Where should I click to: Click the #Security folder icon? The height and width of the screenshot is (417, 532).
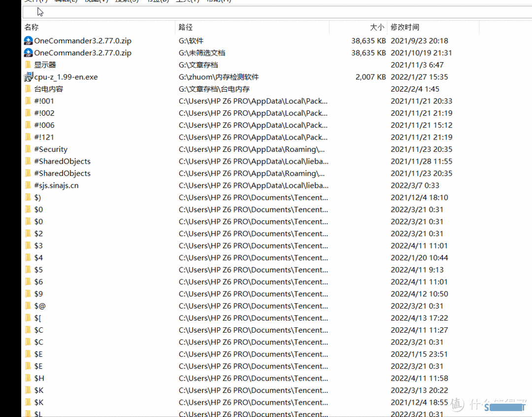tap(28, 149)
